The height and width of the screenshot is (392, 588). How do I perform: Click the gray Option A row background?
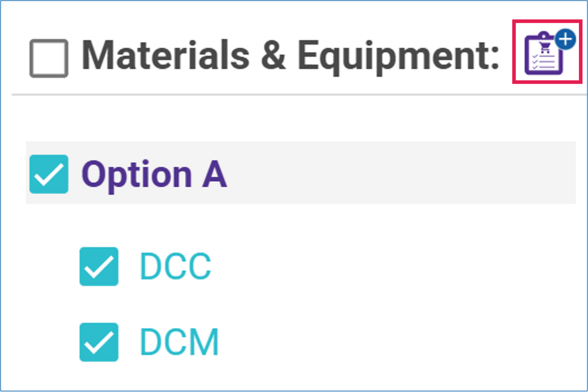(390, 173)
